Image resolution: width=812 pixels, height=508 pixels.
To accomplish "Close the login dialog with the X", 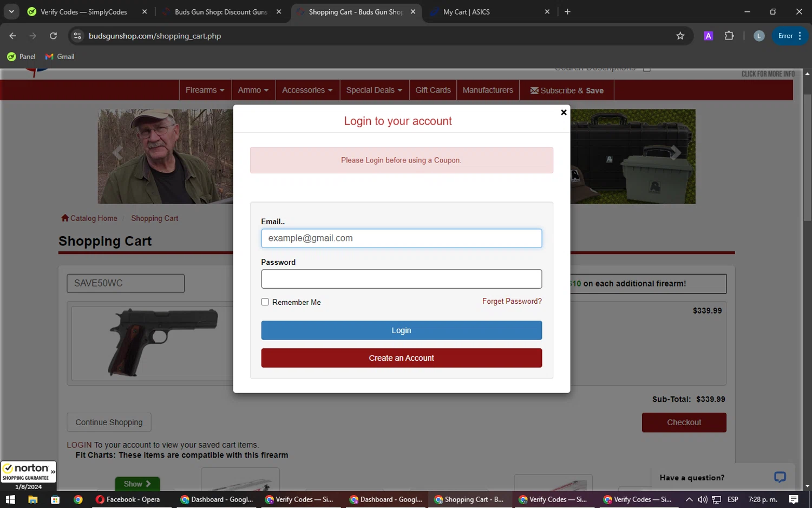I will point(564,113).
